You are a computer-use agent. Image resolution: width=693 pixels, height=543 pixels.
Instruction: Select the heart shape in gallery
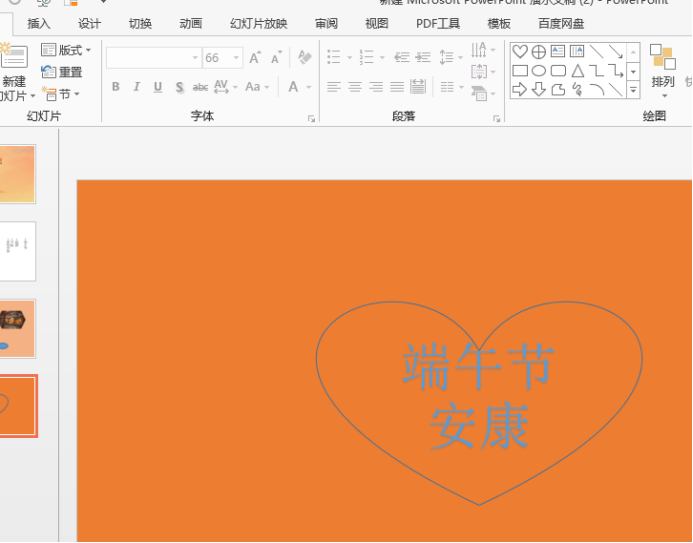520,52
